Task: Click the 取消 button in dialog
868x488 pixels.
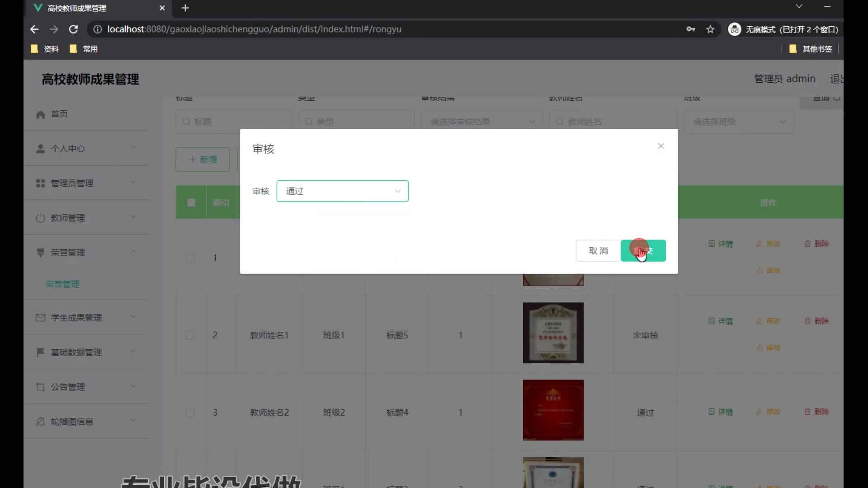Action: pos(598,251)
